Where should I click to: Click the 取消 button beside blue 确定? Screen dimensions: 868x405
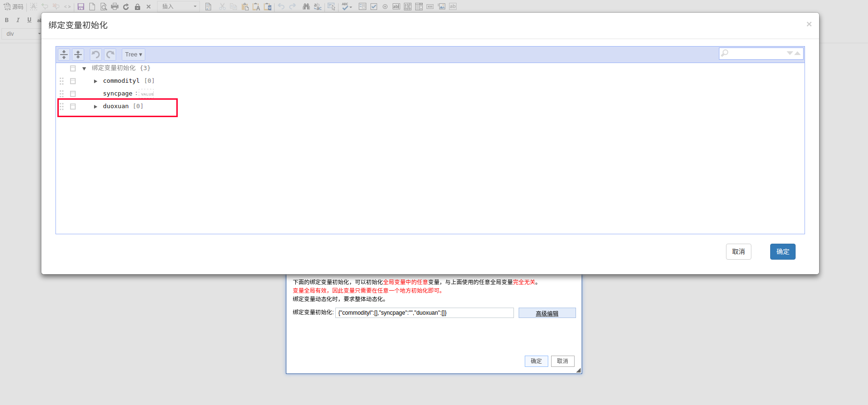(x=738, y=252)
